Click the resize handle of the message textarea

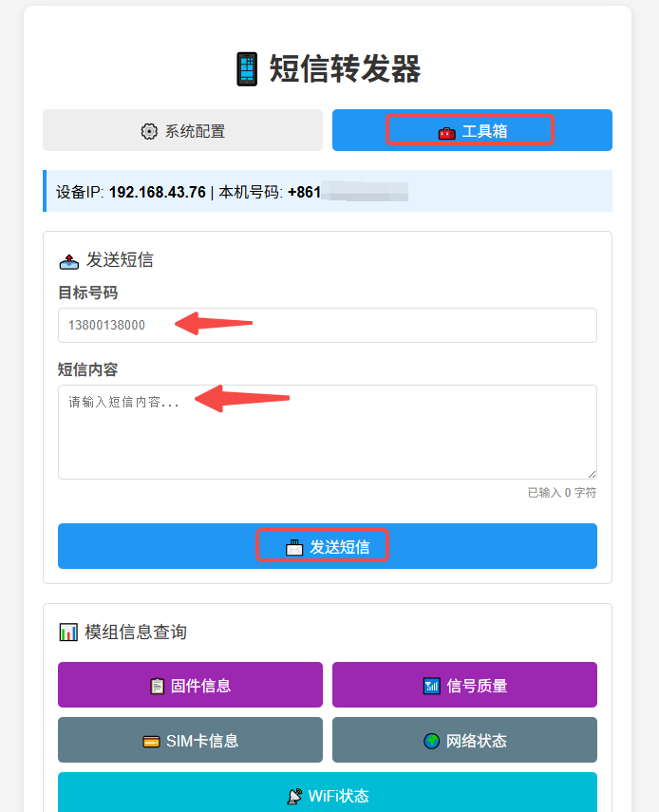(x=592, y=473)
